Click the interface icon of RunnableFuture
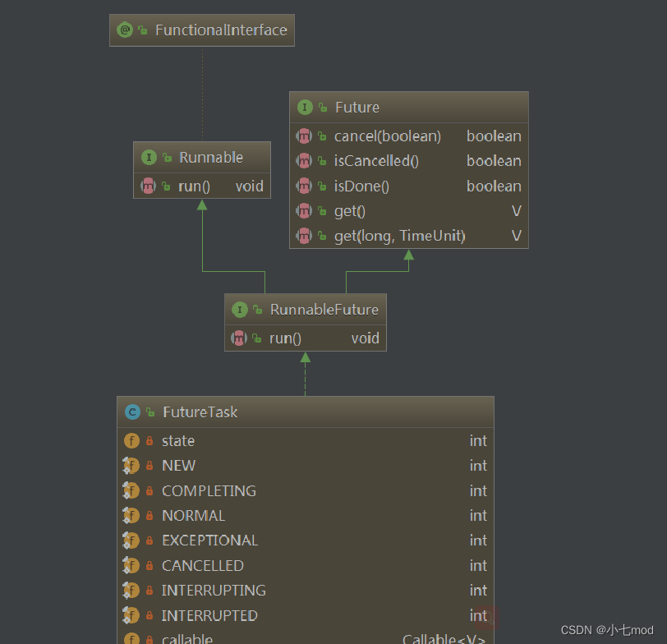The width and height of the screenshot is (667, 644). [240, 309]
